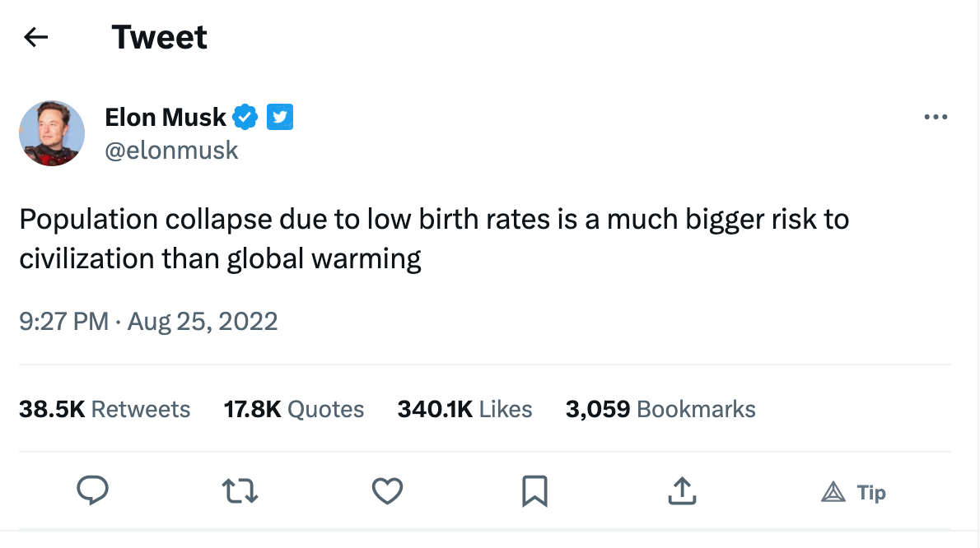Click the Elon Musk display name

166,118
